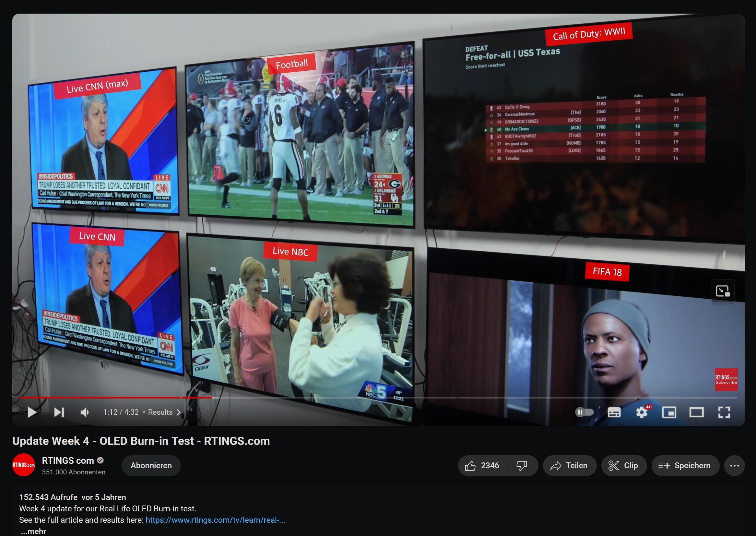This screenshot has width=756, height=536.
Task: Like the video with 2346 likes
Action: (482, 465)
